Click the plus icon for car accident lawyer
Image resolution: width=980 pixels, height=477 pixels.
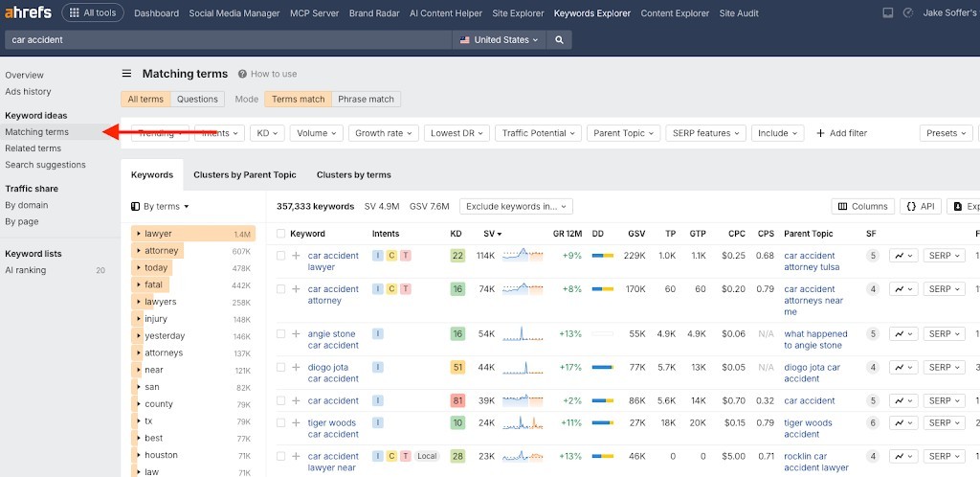coord(297,255)
